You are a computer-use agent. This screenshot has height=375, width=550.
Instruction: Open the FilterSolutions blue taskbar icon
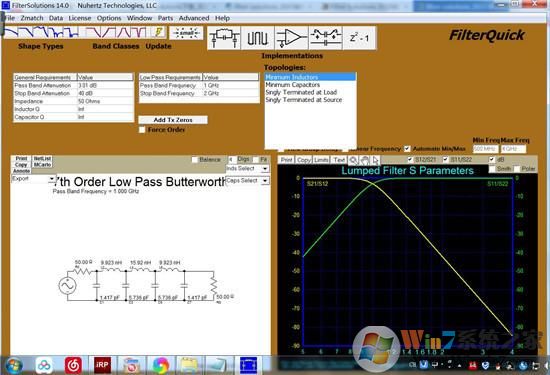pos(248,365)
